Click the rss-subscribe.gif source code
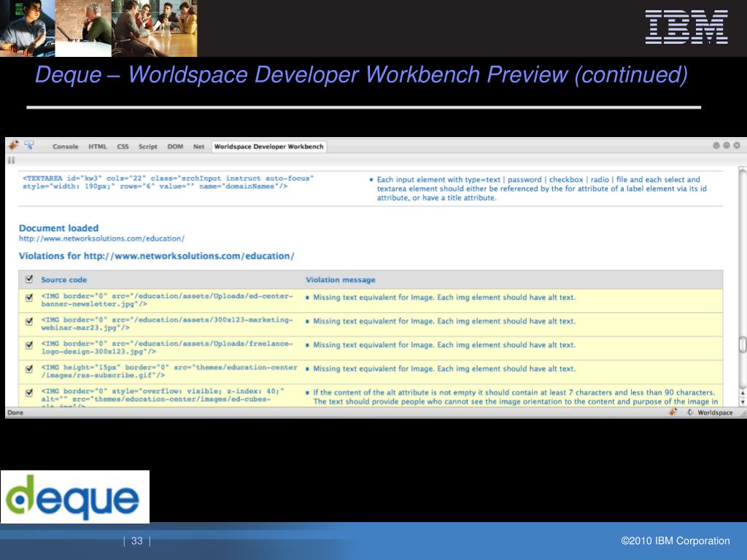 click(x=169, y=371)
